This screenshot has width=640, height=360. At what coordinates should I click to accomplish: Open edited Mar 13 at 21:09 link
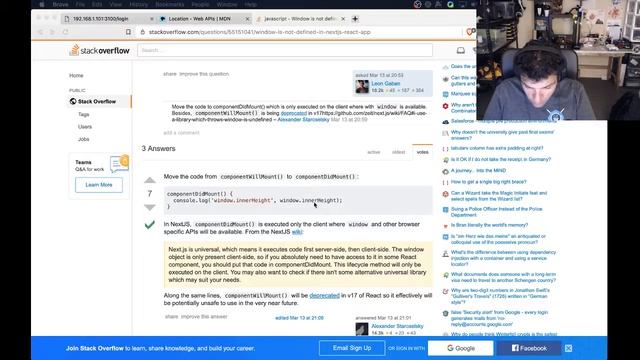[299, 318]
